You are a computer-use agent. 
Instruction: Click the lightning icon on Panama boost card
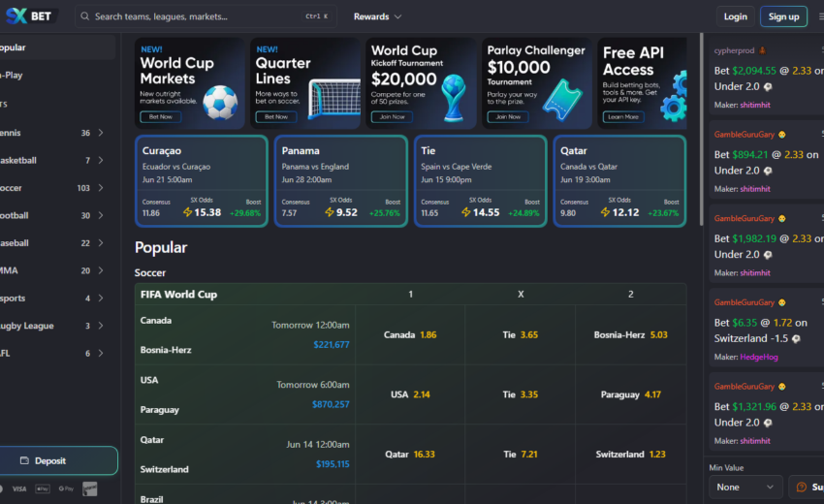pyautogui.click(x=330, y=212)
